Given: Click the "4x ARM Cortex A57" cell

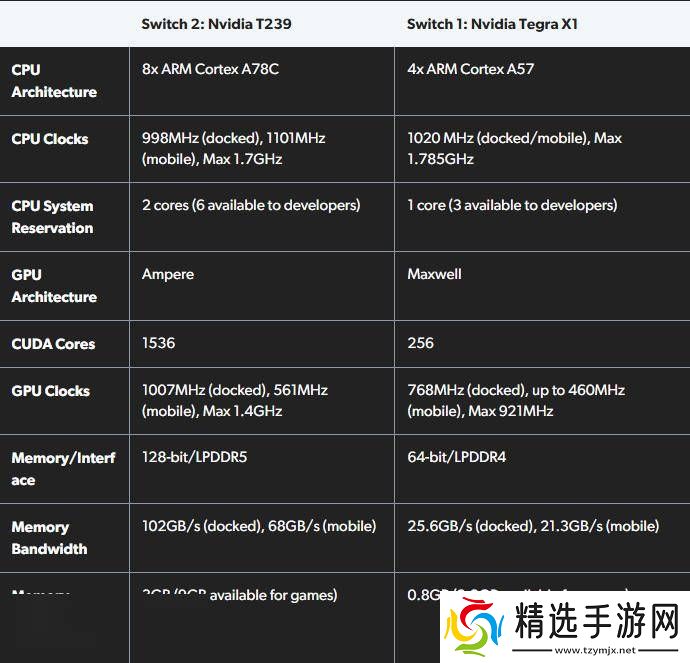Looking at the screenshot, I should coord(469,70).
